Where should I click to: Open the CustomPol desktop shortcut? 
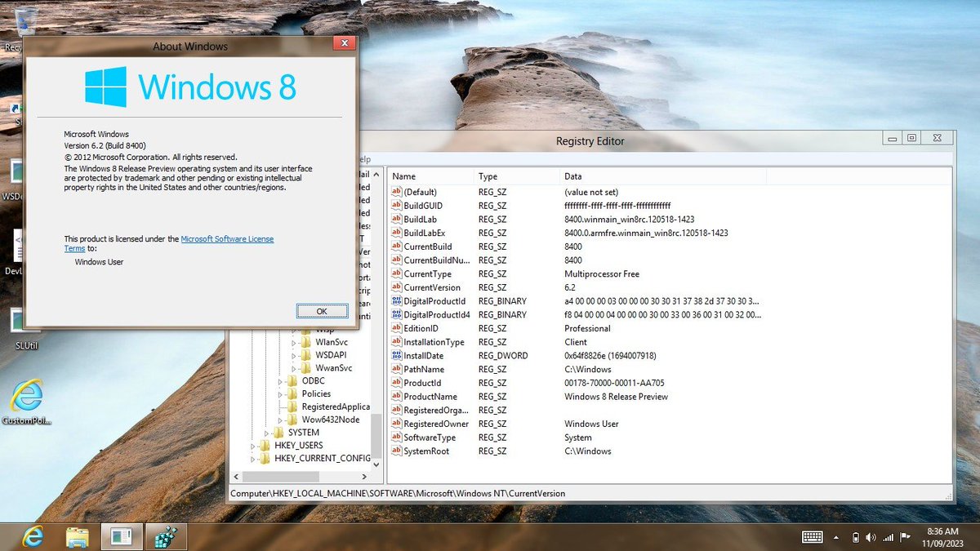(26, 403)
